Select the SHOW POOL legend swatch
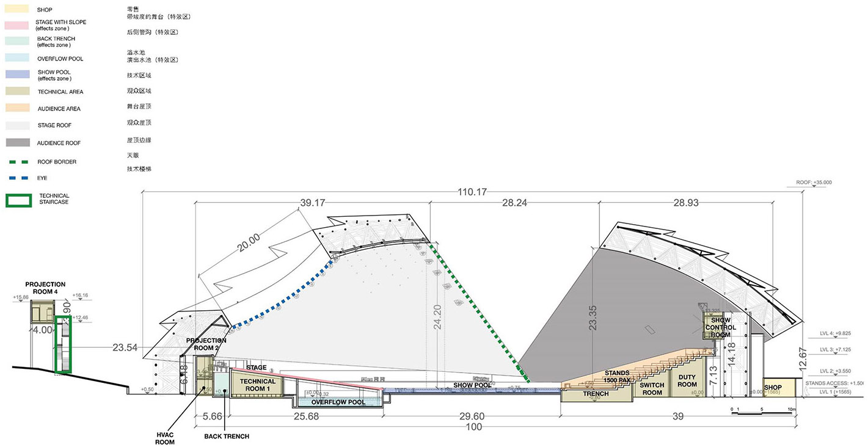The height and width of the screenshot is (447, 868). click(18, 75)
